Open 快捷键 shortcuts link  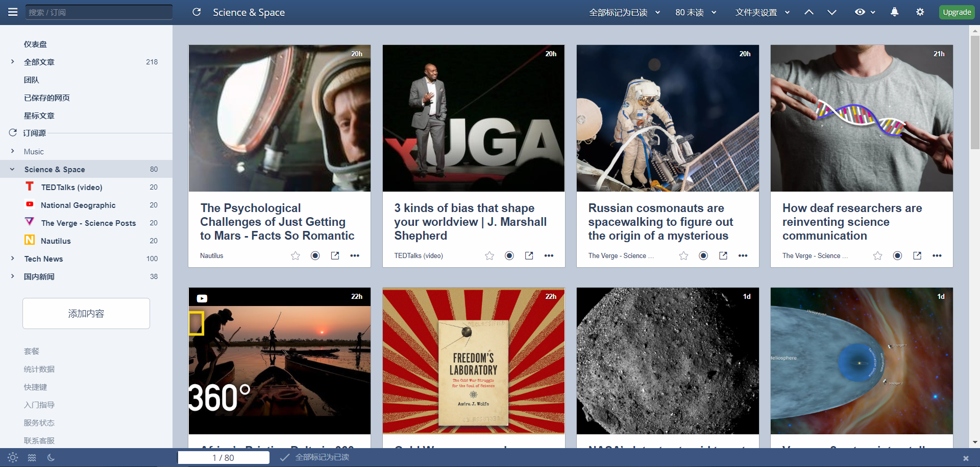click(x=35, y=387)
